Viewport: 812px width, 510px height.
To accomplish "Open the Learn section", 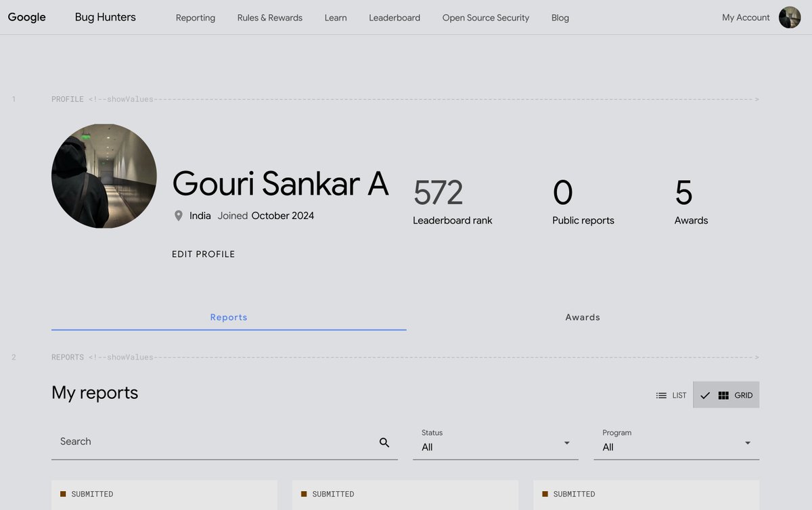I will point(336,18).
